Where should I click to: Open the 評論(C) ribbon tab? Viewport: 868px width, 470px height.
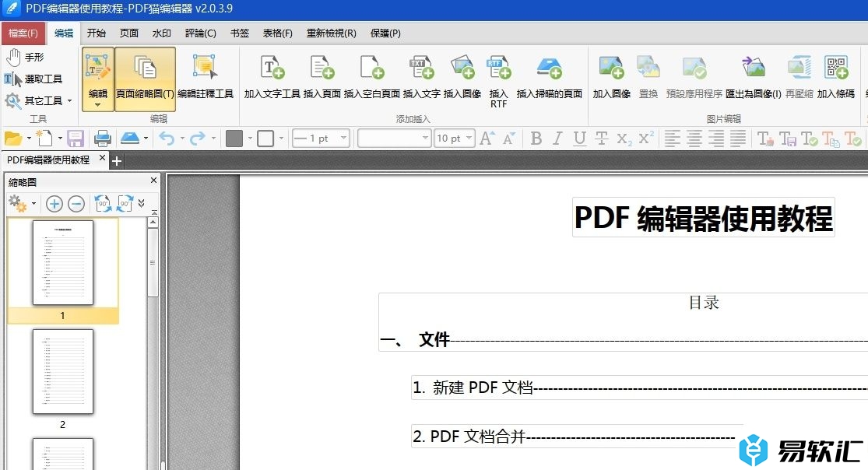click(x=200, y=33)
